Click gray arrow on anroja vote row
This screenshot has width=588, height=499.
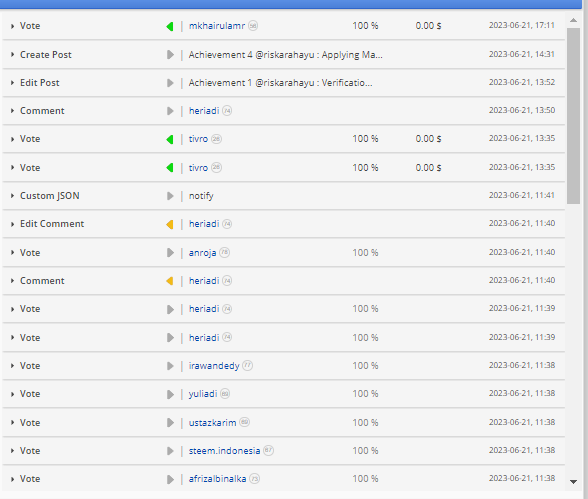coord(170,253)
